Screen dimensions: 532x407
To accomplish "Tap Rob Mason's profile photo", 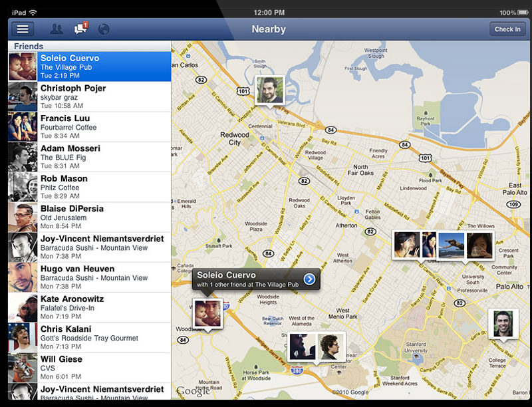I will coord(23,188).
